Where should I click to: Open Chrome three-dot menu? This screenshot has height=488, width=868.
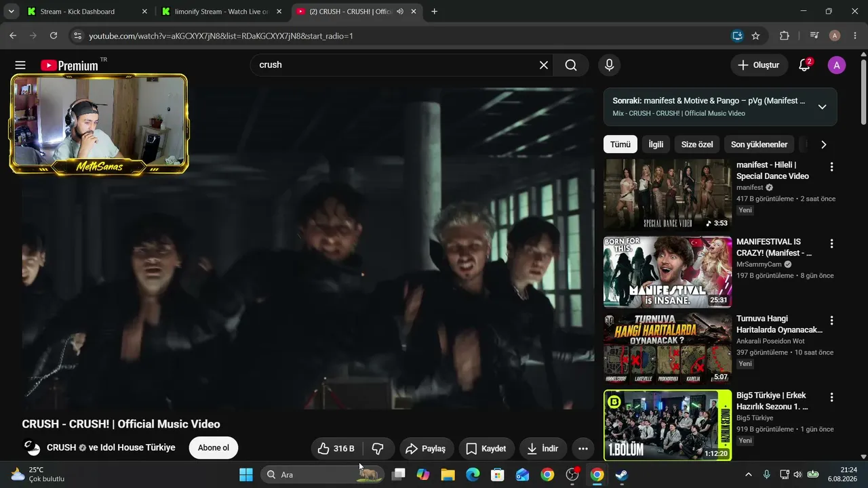coord(854,36)
